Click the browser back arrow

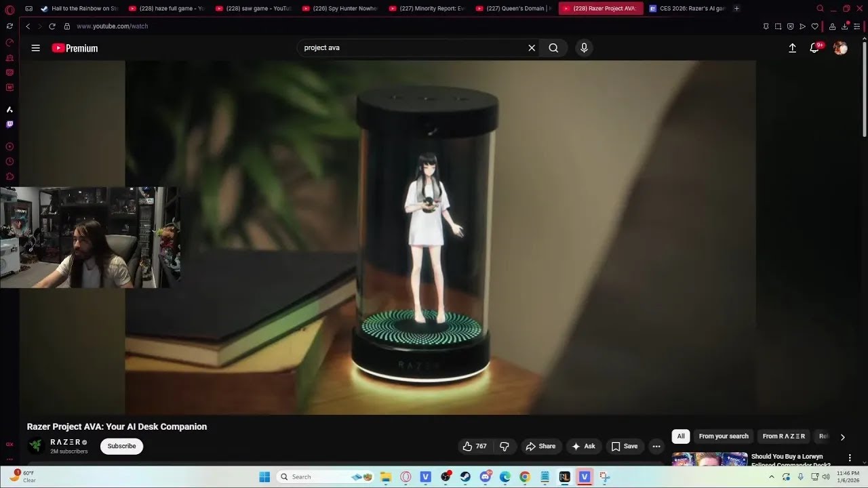tap(28, 26)
